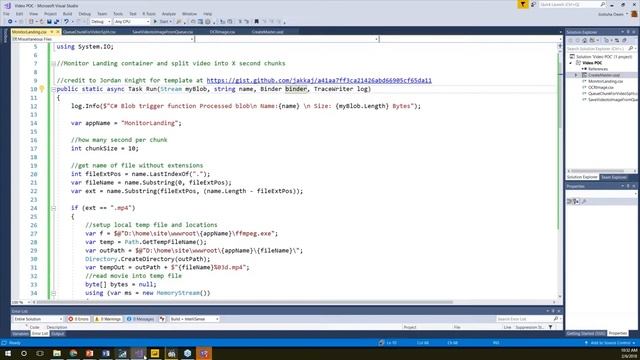The width and height of the screenshot is (640, 360).
Task: Click the Save toolbar icon
Action: [49, 22]
